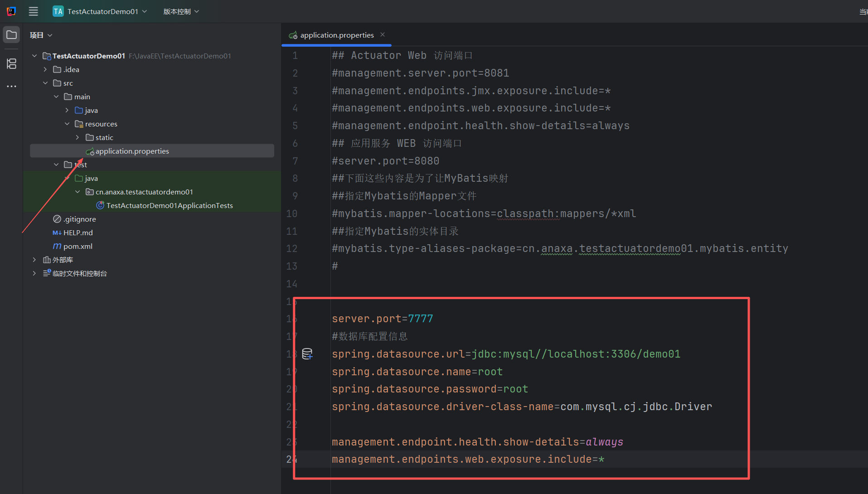The image size is (868, 494).
Task: Expand the External Libraries (外部库) node
Action: coord(34,260)
